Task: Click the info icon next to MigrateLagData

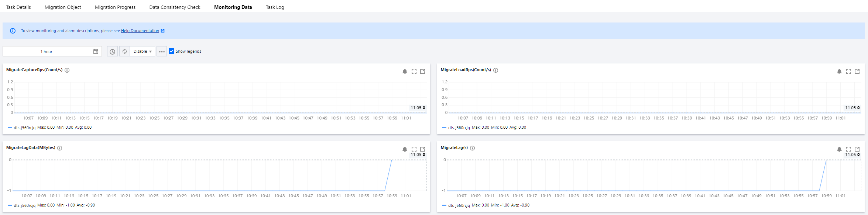Action: [x=60, y=148]
